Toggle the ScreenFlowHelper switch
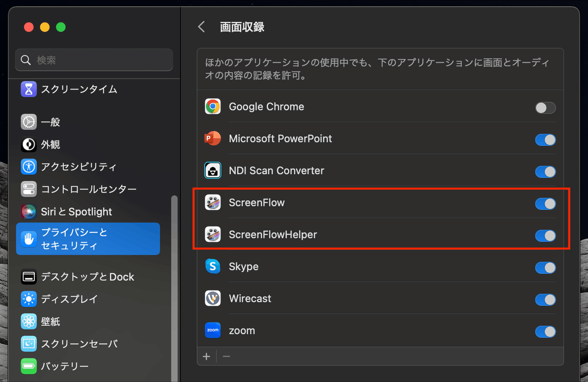Image resolution: width=588 pixels, height=382 pixels. click(x=545, y=236)
